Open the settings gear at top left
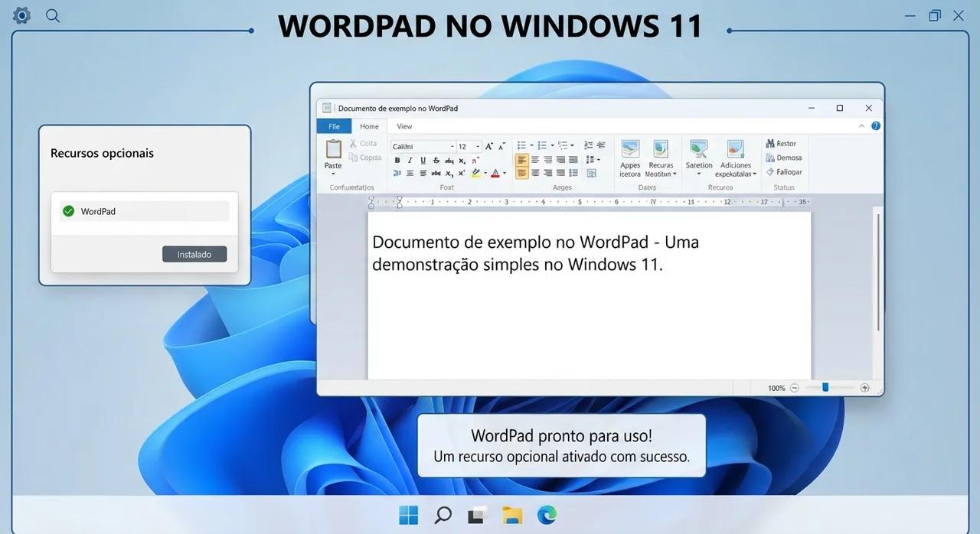 click(x=22, y=15)
